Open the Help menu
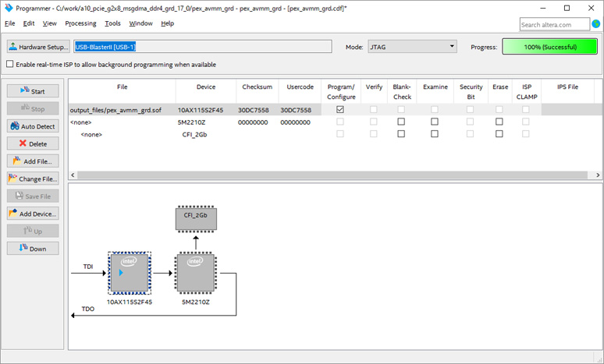Screen dimensions: 604x364 [x=167, y=23]
